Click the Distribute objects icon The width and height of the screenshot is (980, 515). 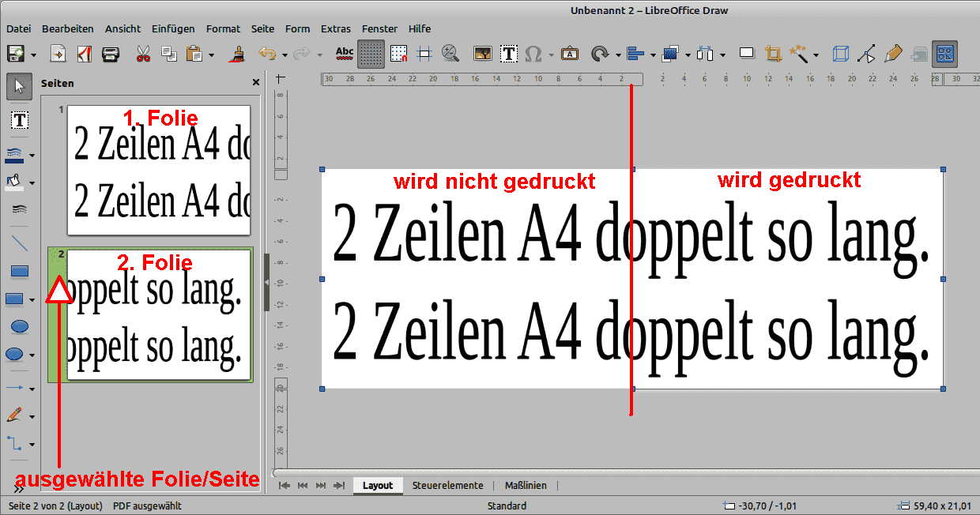[x=705, y=54]
